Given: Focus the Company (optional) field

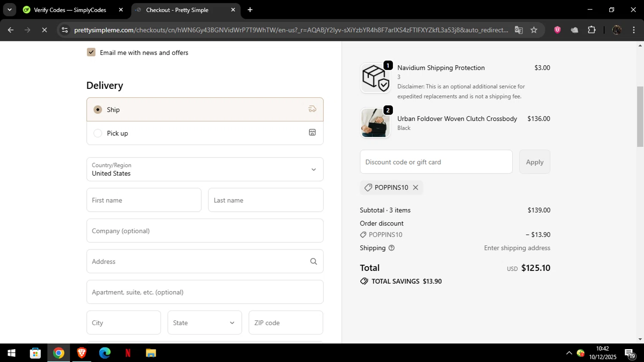Looking at the screenshot, I should point(205,231).
